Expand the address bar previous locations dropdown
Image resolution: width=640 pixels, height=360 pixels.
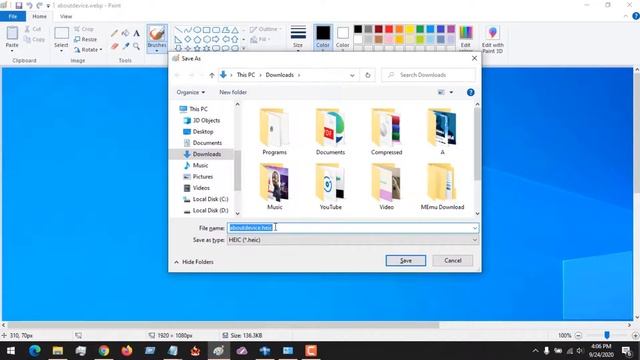pyautogui.click(x=352, y=75)
